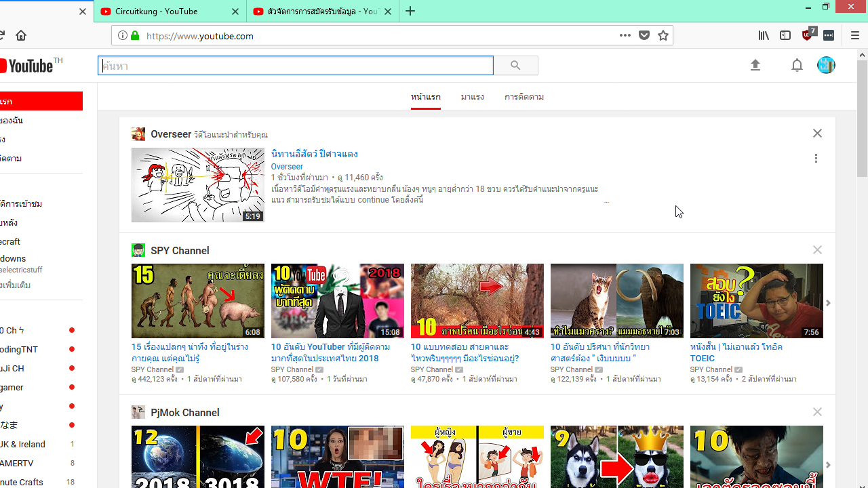Open the page actions three-dot menu in address bar
Image resolution: width=868 pixels, height=488 pixels.
coord(625,35)
